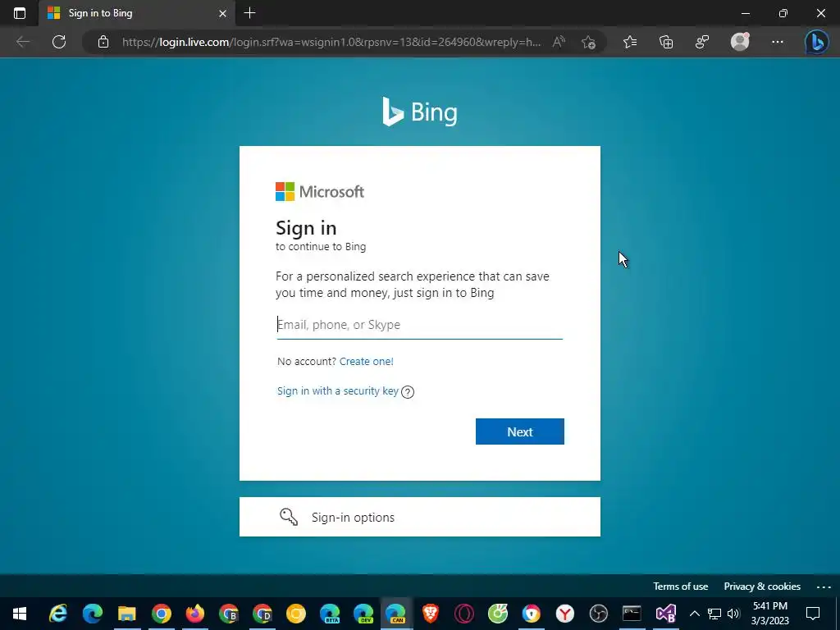Open the green browser icon beside Opera

(x=498, y=614)
